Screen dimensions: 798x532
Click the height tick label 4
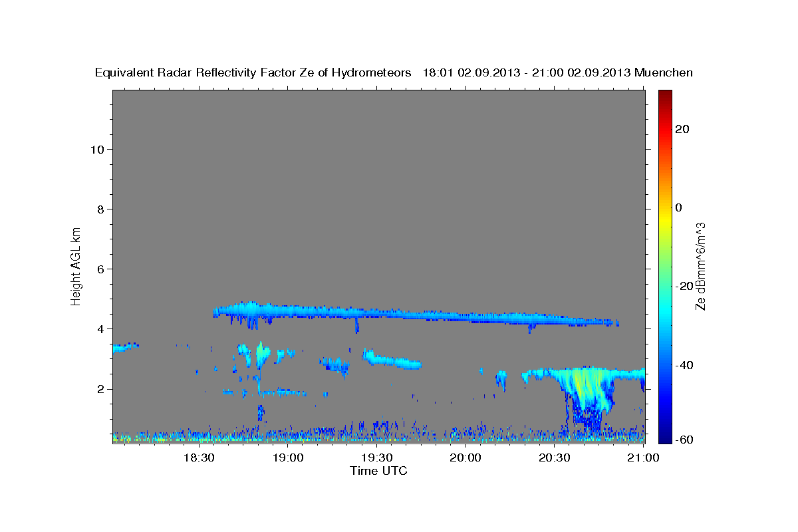(101, 329)
